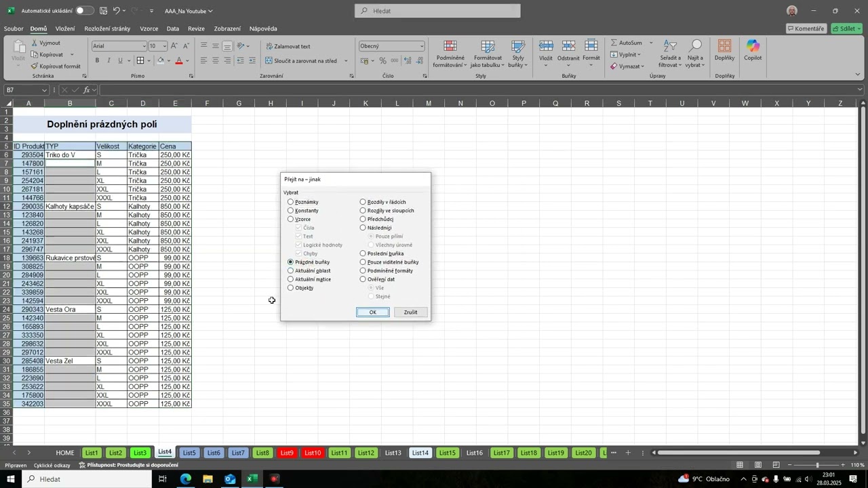
Task: Apply italic formatting
Action: [109, 60]
